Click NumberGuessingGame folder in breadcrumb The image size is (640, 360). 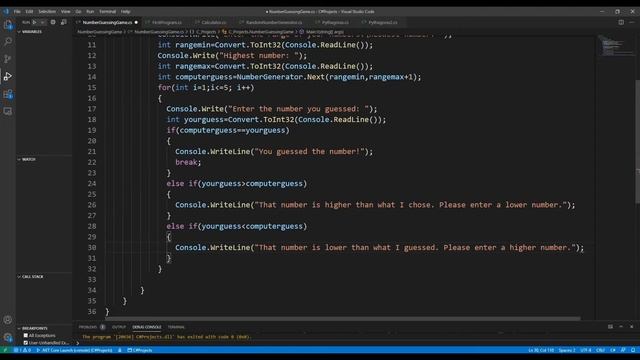(x=100, y=31)
